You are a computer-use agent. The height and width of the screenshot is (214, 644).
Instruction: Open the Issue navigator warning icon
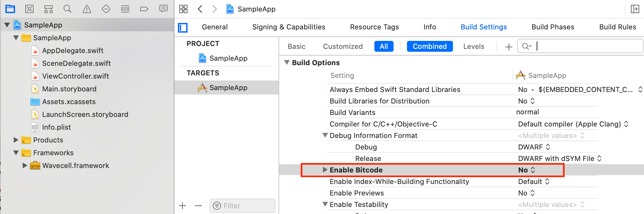coord(87,9)
